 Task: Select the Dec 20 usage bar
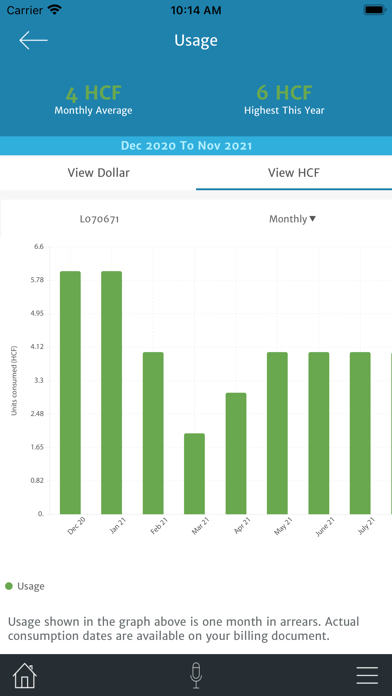(71, 392)
